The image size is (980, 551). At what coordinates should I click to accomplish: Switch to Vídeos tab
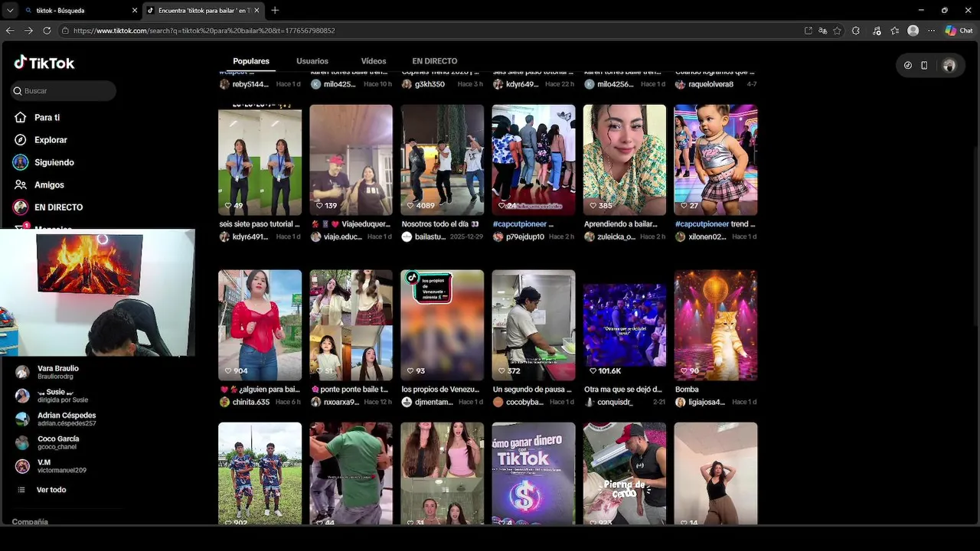[374, 61]
